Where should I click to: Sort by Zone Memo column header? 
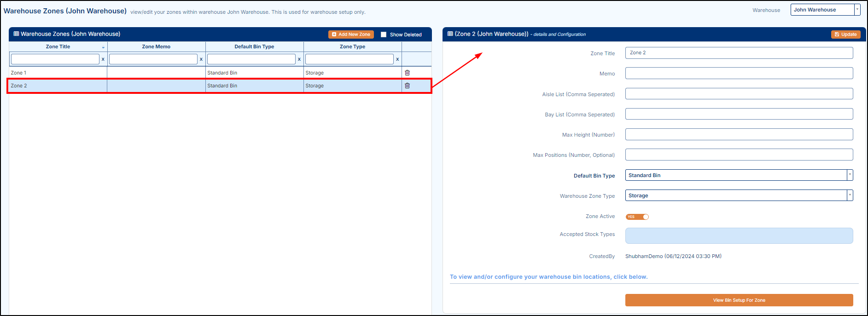click(x=156, y=46)
